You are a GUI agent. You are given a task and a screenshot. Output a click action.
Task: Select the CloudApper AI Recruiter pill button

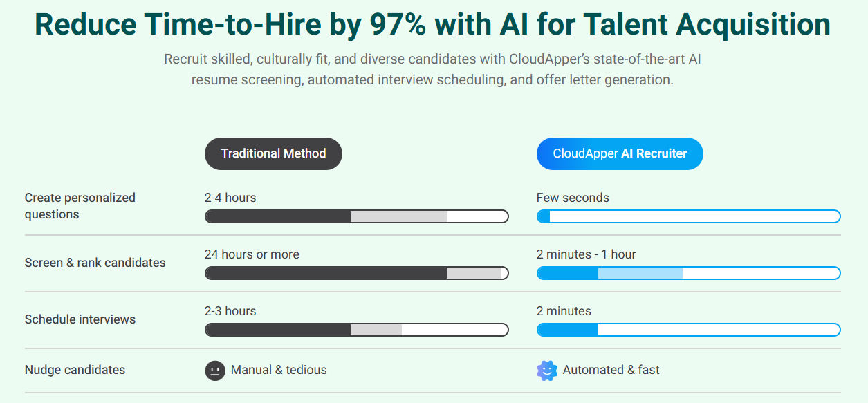point(620,153)
